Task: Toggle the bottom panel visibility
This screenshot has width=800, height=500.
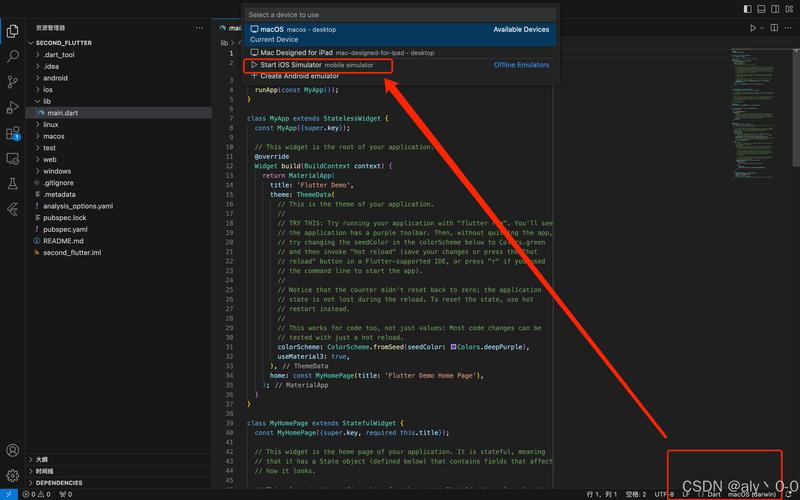Action: pyautogui.click(x=761, y=9)
